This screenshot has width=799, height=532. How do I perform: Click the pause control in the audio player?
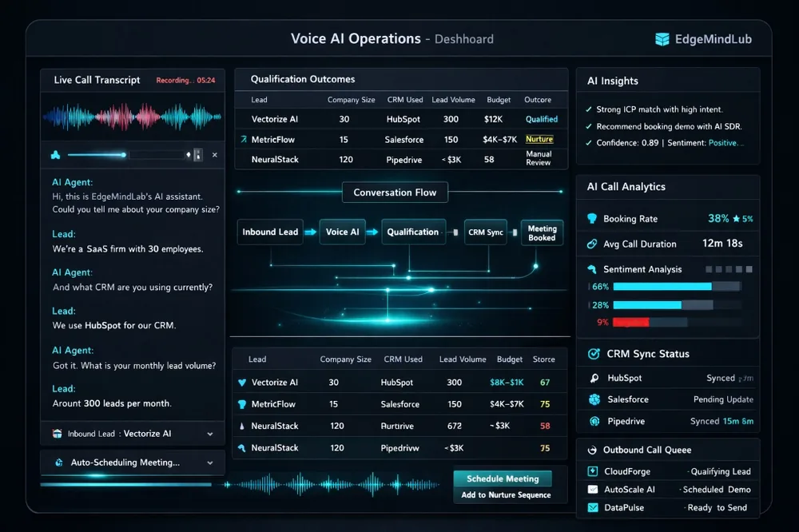click(198, 155)
